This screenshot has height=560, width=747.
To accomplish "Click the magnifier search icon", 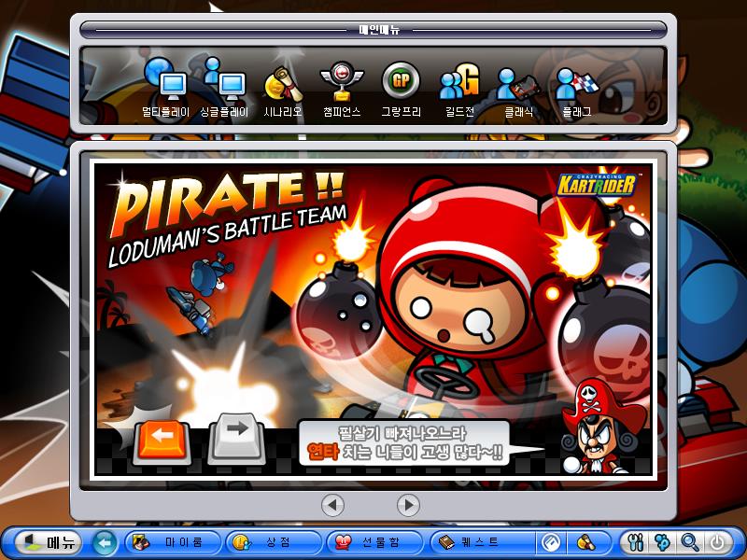I will [690, 542].
